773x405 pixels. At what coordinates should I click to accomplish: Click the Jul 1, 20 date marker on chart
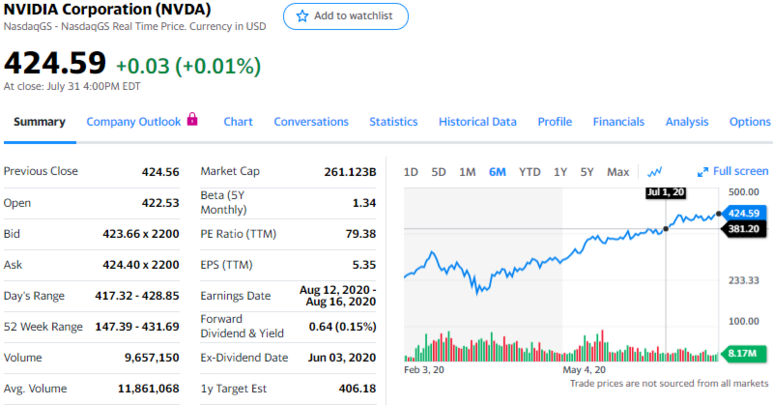pyautogui.click(x=666, y=192)
